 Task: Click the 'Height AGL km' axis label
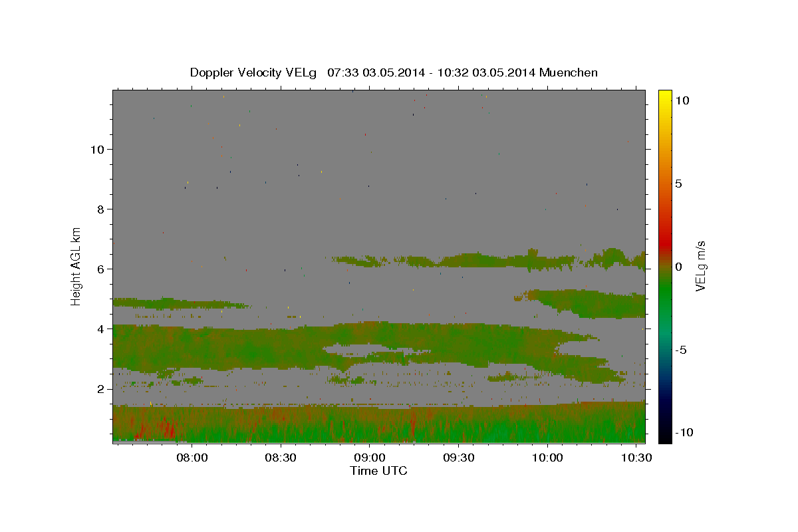(76, 266)
